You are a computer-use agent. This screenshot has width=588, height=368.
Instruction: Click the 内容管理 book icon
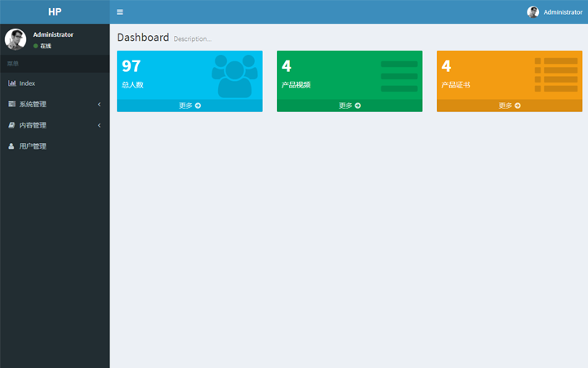[x=11, y=125]
